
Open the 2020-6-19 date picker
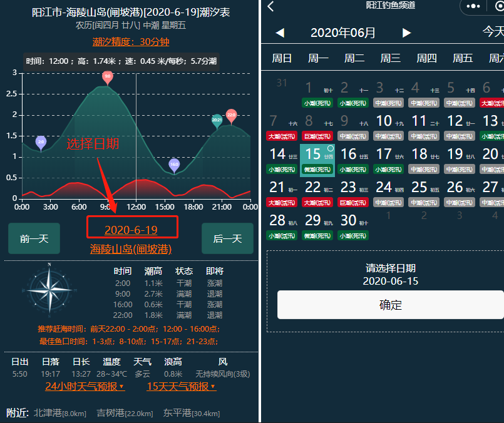point(131,230)
